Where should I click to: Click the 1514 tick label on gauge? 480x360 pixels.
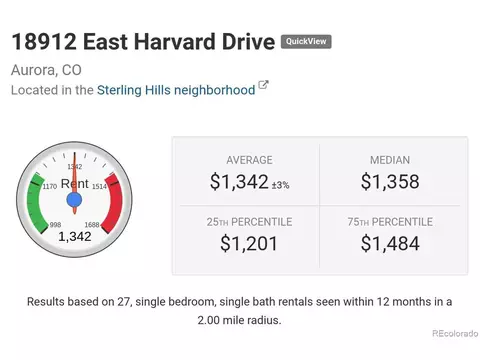point(99,186)
